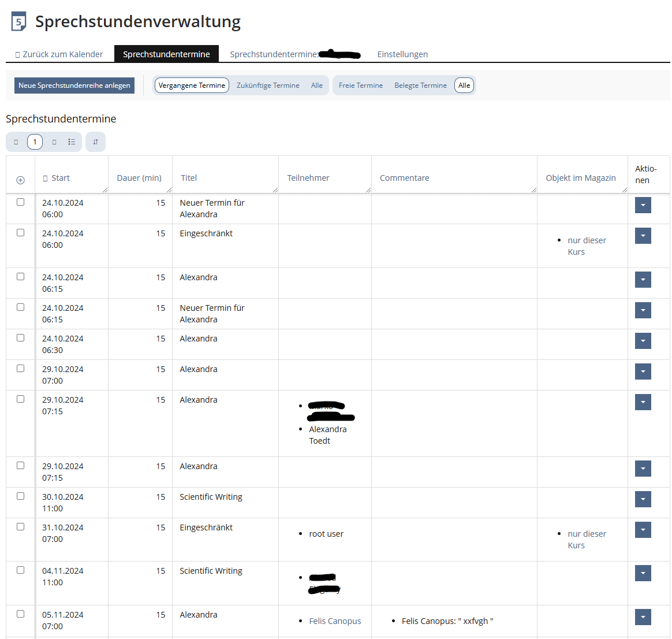
Task: Go to page 1 of results
Action: pyautogui.click(x=35, y=142)
